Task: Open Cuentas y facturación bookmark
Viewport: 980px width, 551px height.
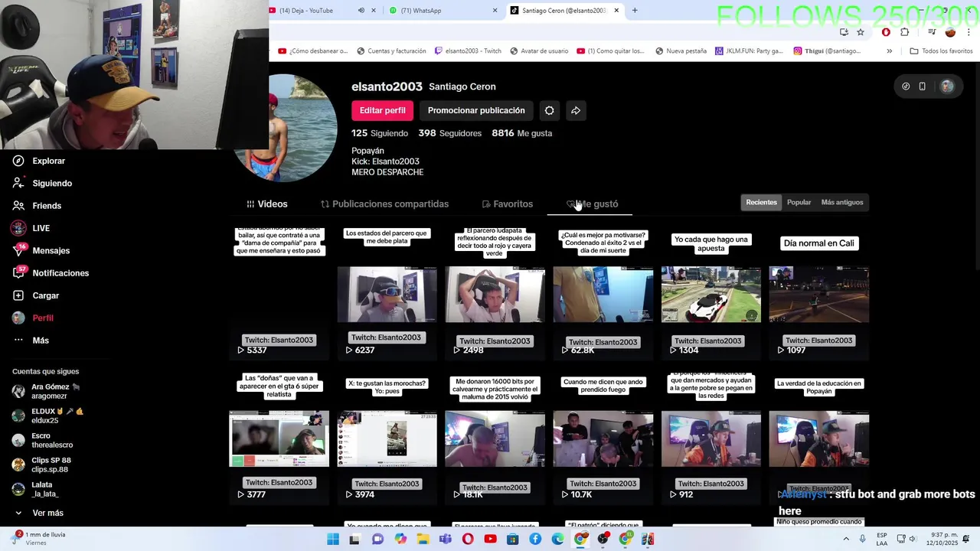Action: (391, 51)
